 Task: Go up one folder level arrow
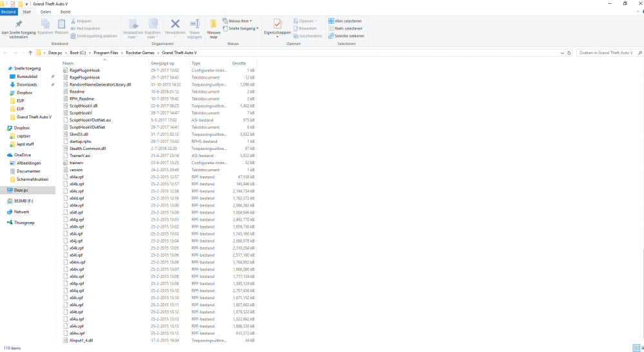30,53
